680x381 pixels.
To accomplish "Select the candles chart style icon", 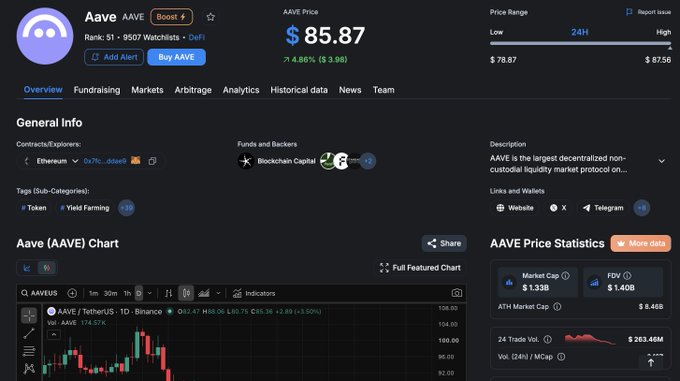I will click(x=186, y=293).
